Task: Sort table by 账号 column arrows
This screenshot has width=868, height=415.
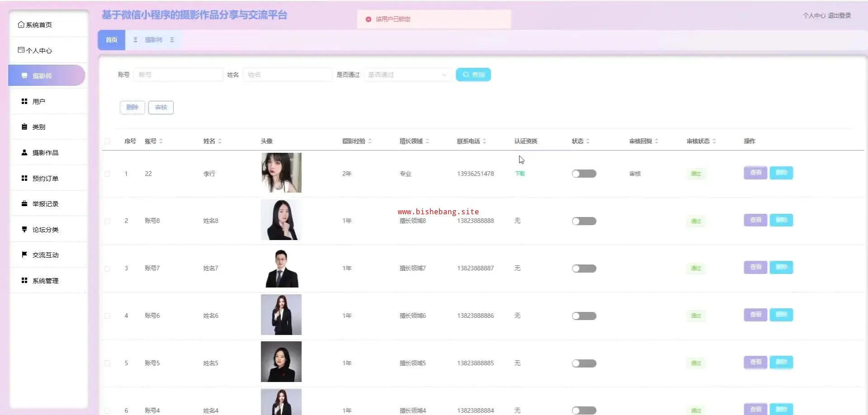Action: (161, 141)
